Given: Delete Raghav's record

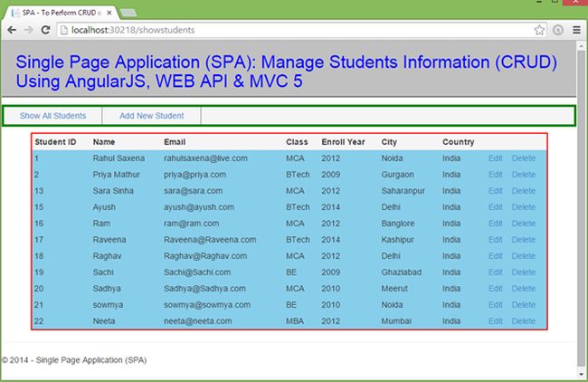Looking at the screenshot, I should tap(524, 256).
